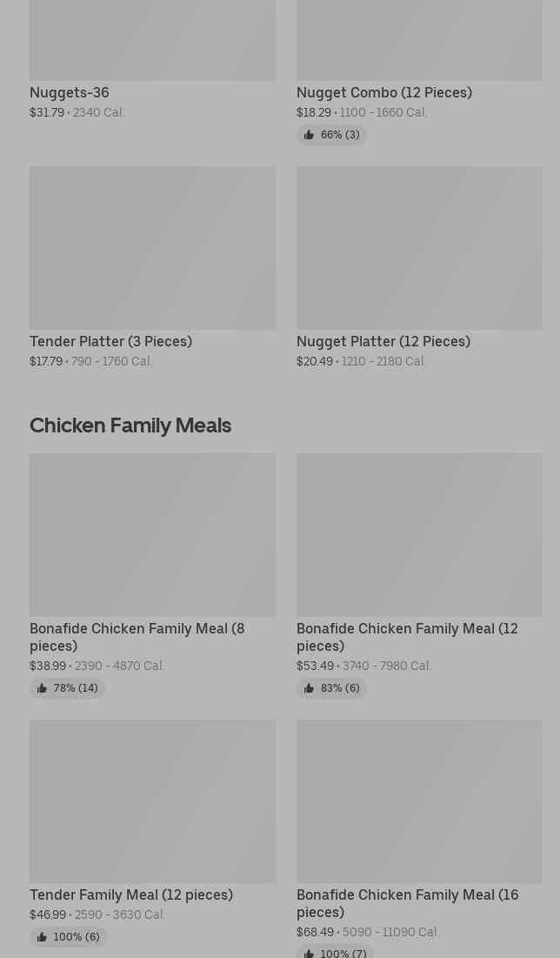Click Tender Platter (3 Pieces) name
560x958 pixels.
click(x=110, y=342)
